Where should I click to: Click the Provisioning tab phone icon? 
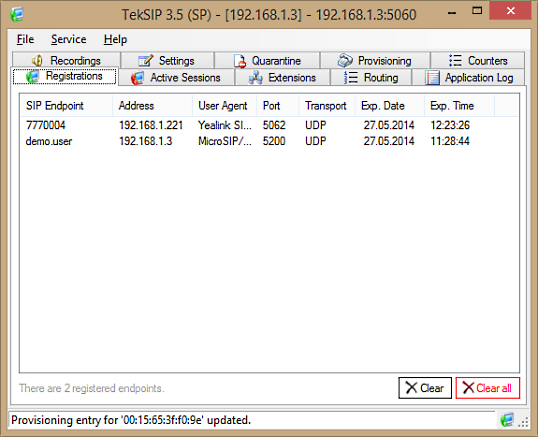[345, 60]
